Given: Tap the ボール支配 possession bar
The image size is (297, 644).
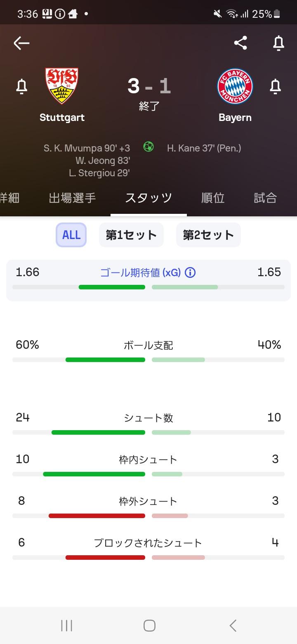Looking at the screenshot, I should point(148,360).
